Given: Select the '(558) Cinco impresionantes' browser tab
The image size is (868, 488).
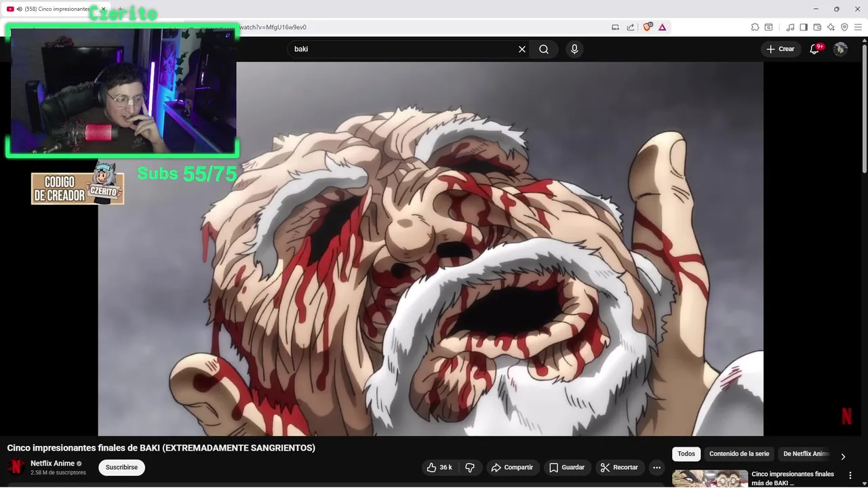Looking at the screenshot, I should 54,9.
